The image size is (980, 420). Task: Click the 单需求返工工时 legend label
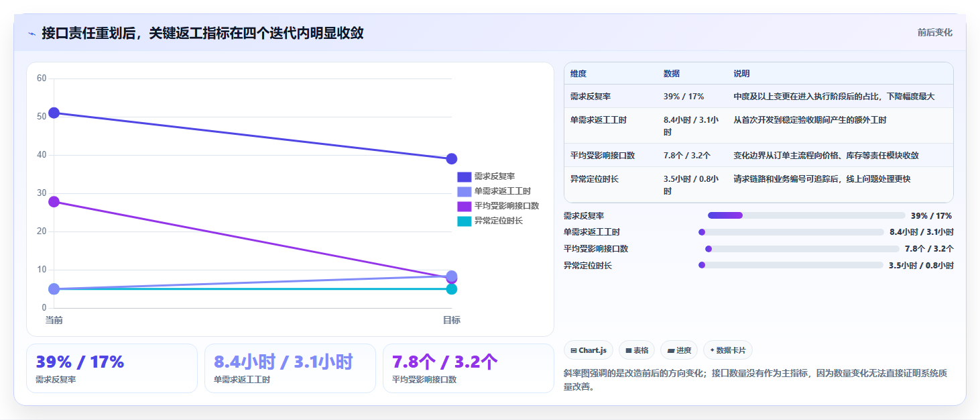(503, 191)
